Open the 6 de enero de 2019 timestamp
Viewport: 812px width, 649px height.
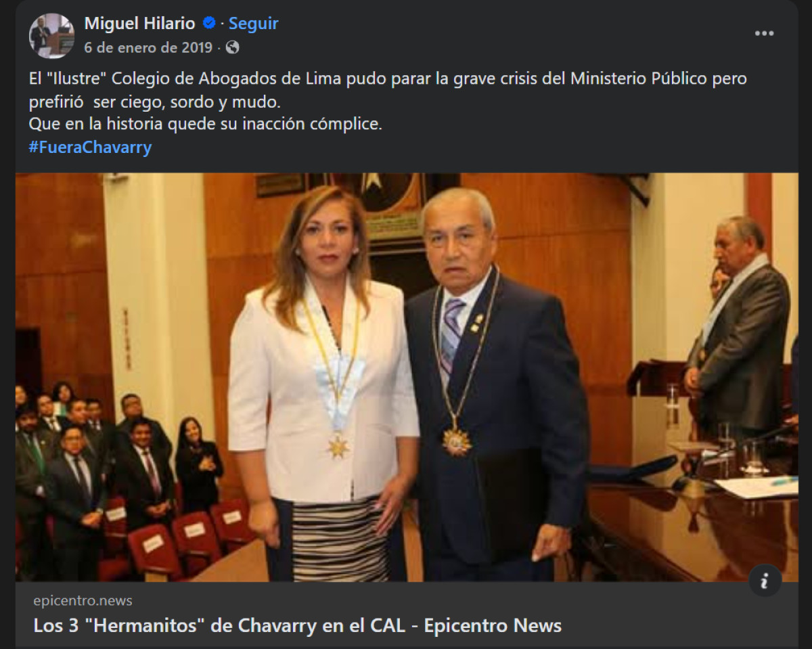click(148, 47)
